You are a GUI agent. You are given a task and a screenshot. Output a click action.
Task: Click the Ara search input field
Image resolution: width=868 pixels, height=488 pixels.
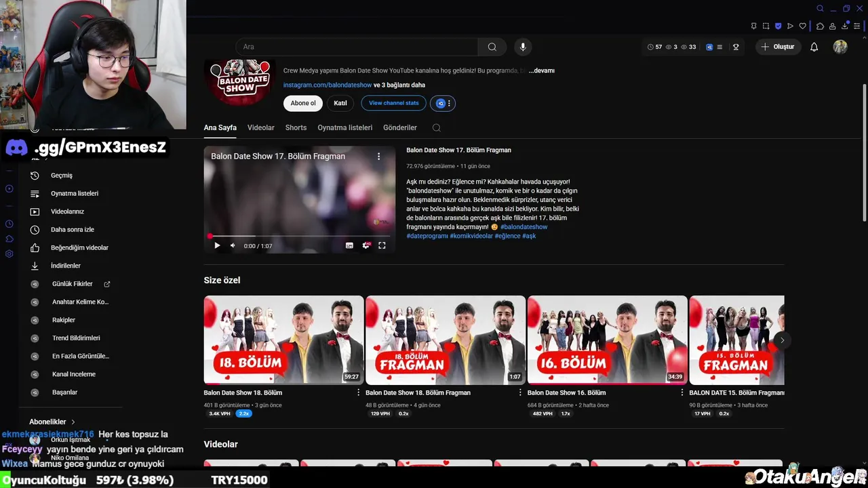click(x=357, y=47)
